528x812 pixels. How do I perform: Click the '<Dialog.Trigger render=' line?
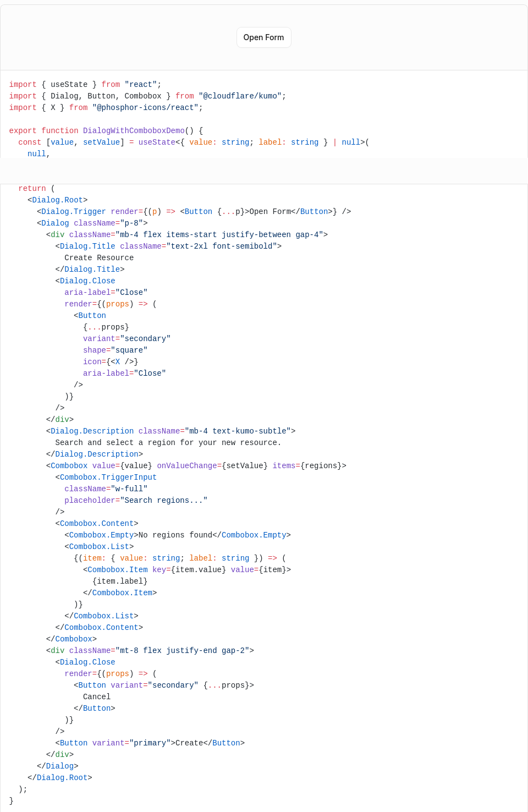pyautogui.click(x=194, y=211)
